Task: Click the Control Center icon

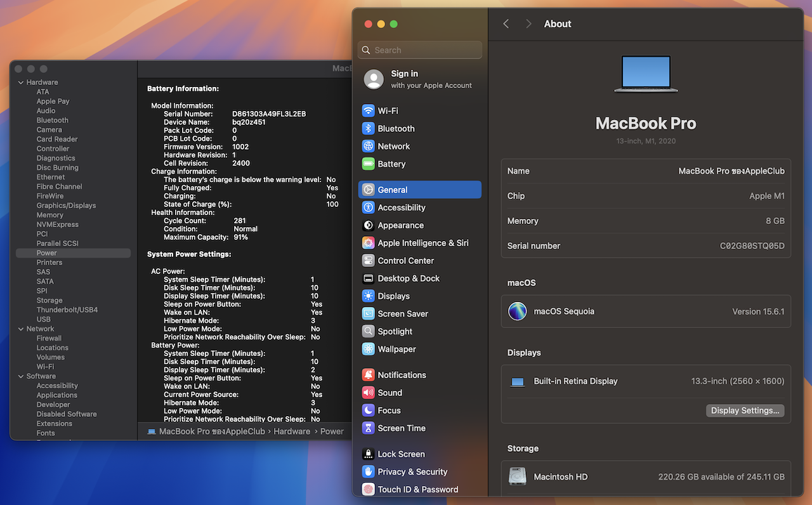Action: coord(368,261)
